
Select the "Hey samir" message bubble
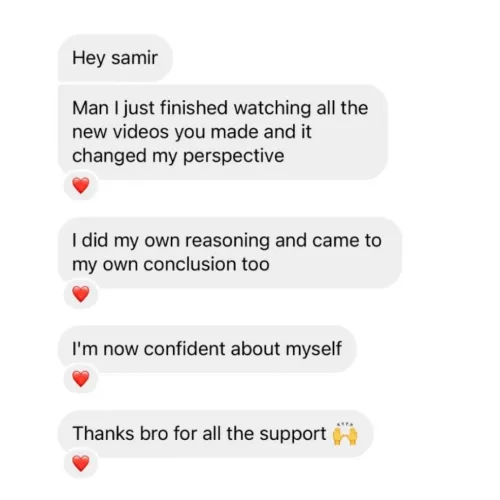click(115, 58)
